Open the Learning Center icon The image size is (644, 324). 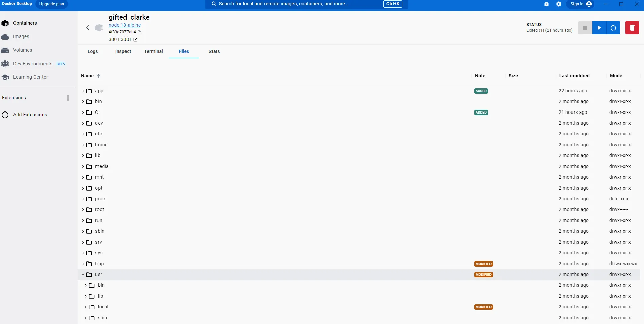click(5, 77)
